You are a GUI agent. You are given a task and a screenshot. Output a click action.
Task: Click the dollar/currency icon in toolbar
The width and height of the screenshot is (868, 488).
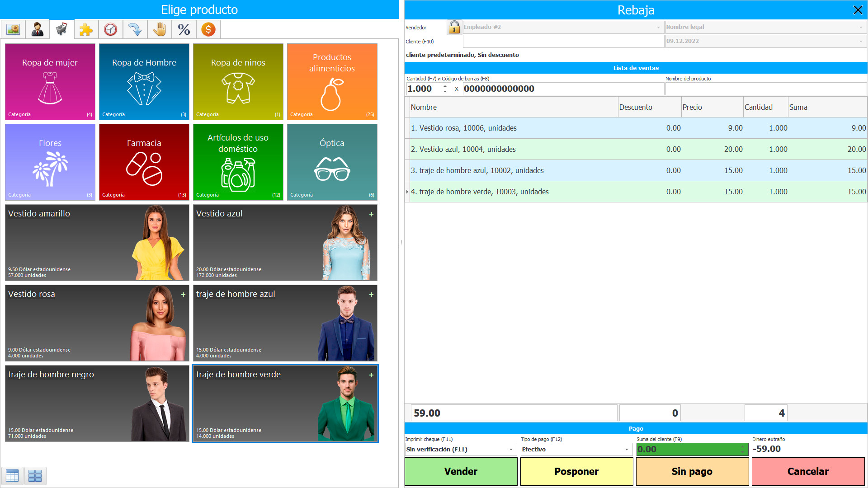click(208, 30)
